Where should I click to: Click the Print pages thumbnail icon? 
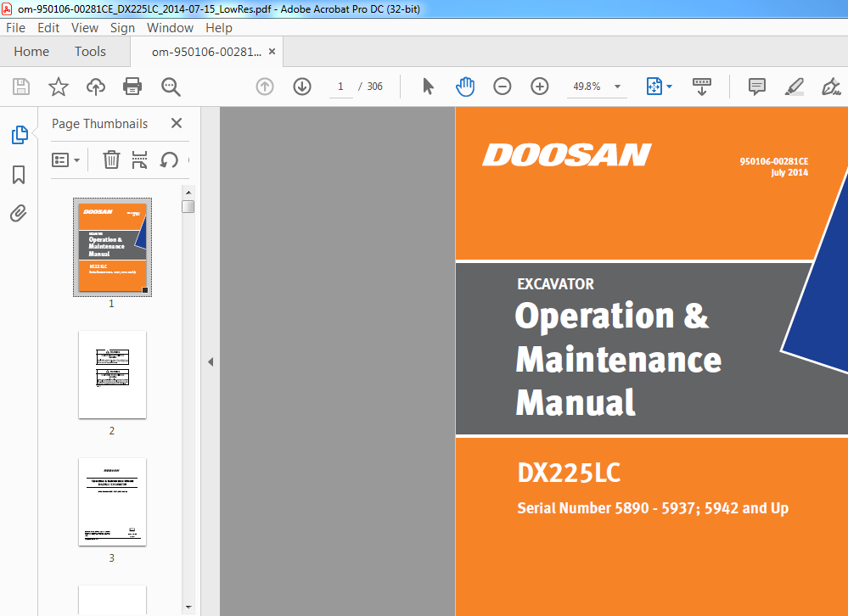click(139, 160)
